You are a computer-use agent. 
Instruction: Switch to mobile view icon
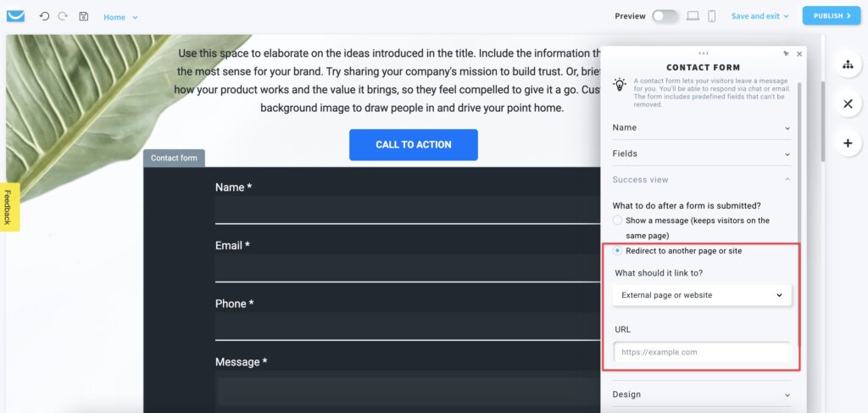click(x=711, y=16)
